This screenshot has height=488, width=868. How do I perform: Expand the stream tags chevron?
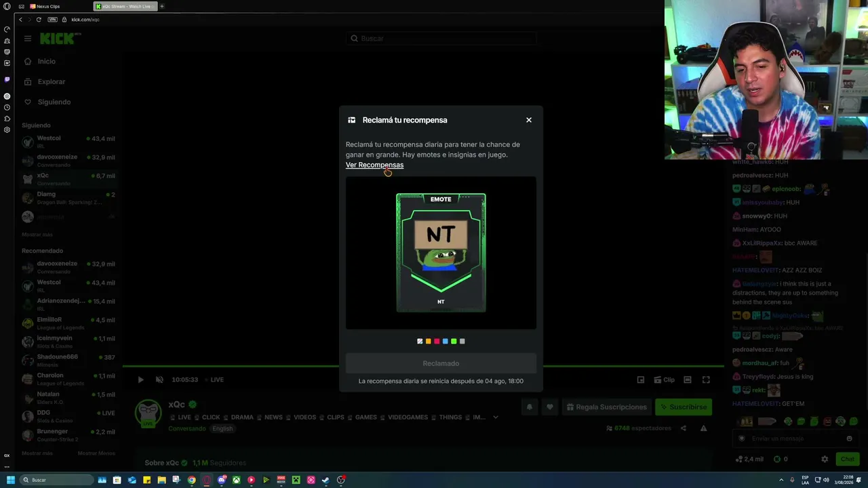496,418
